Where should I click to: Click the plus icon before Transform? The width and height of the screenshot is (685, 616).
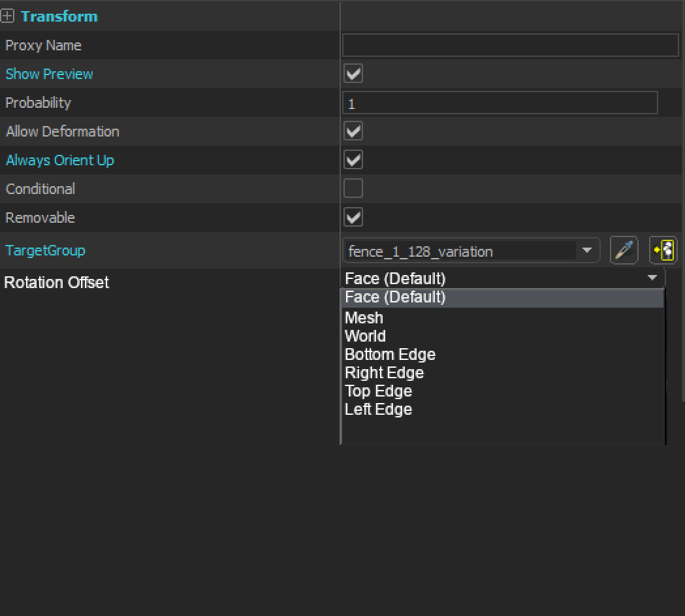(x=8, y=15)
